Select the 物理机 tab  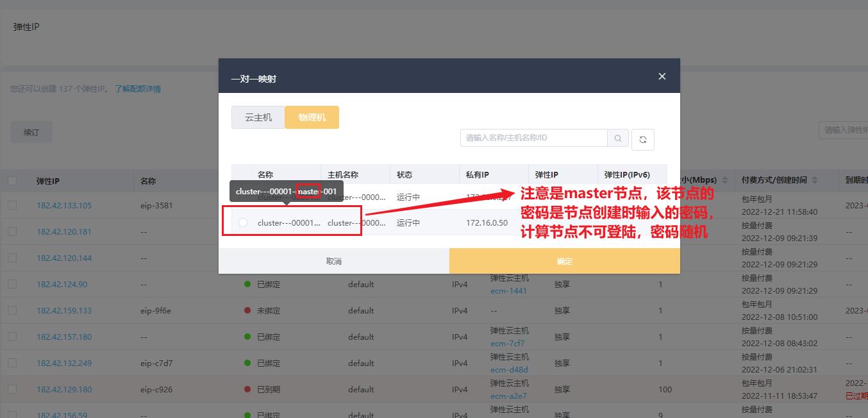click(x=312, y=117)
